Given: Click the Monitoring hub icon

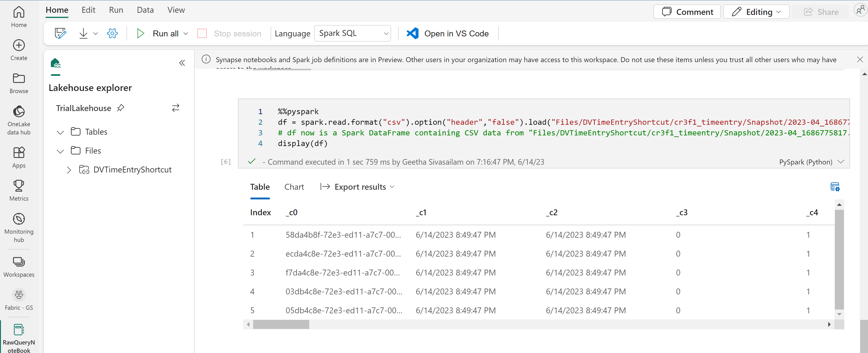Looking at the screenshot, I should pyautogui.click(x=19, y=220).
